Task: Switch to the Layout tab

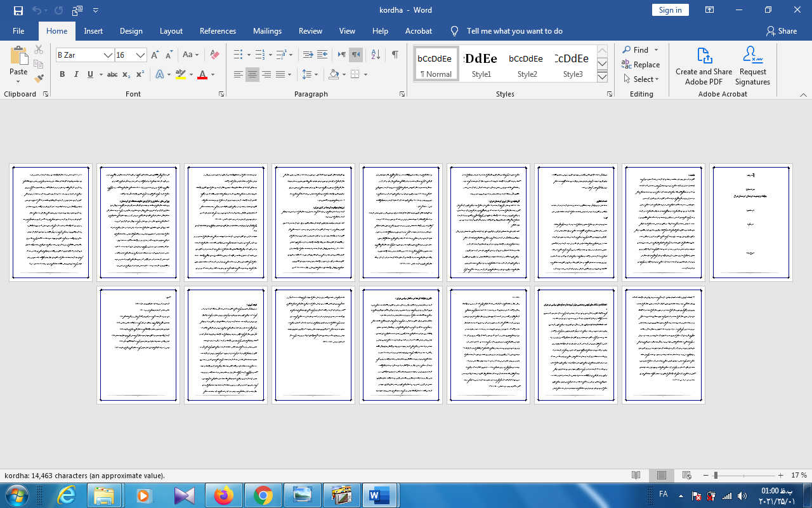Action: [x=171, y=30]
